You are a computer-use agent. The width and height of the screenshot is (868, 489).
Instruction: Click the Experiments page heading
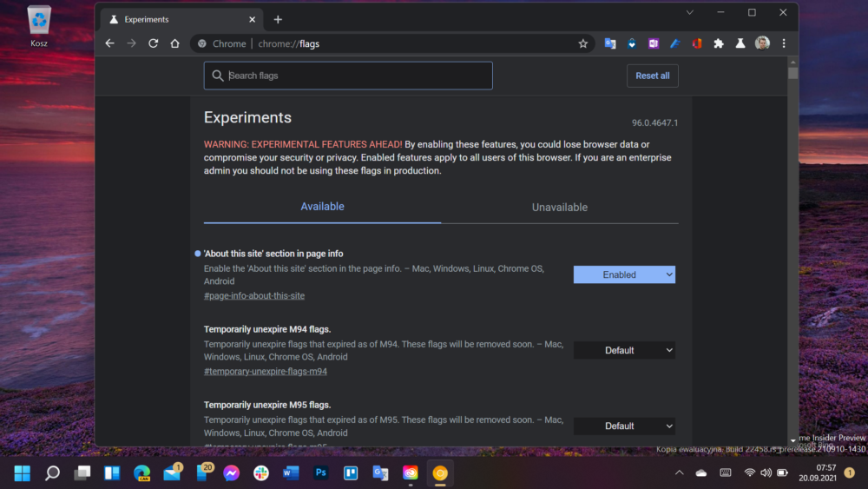point(247,117)
